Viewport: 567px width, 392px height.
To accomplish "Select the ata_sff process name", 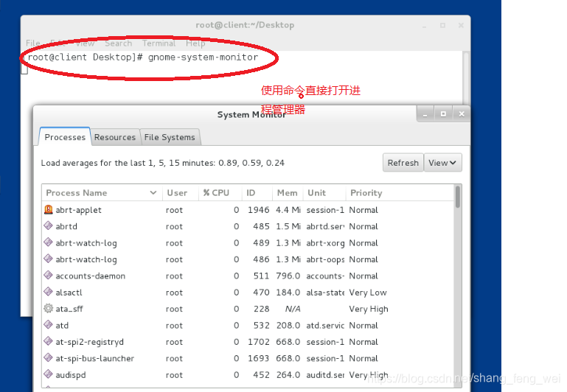I will pos(69,309).
